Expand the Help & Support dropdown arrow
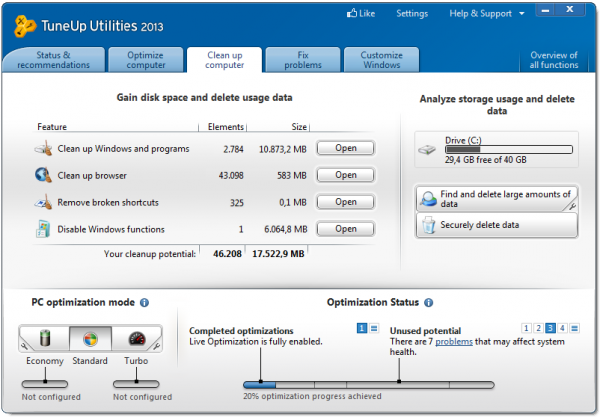 (x=521, y=14)
